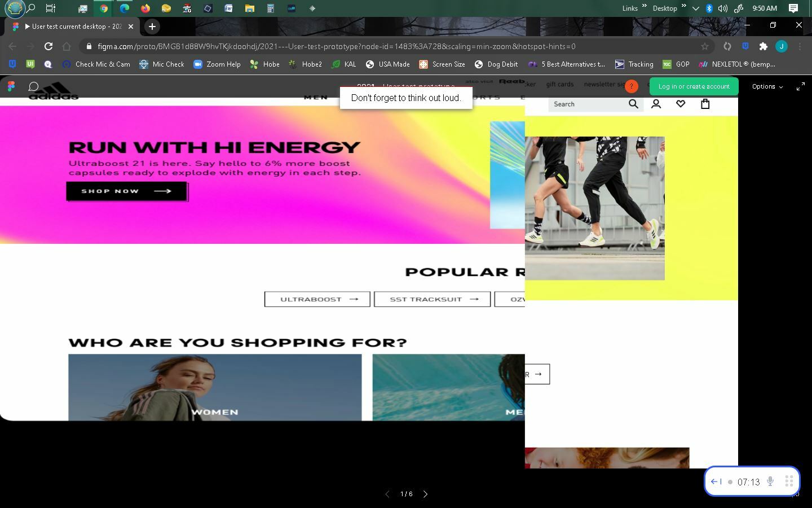
Task: Click Log in or create account button
Action: click(x=694, y=86)
